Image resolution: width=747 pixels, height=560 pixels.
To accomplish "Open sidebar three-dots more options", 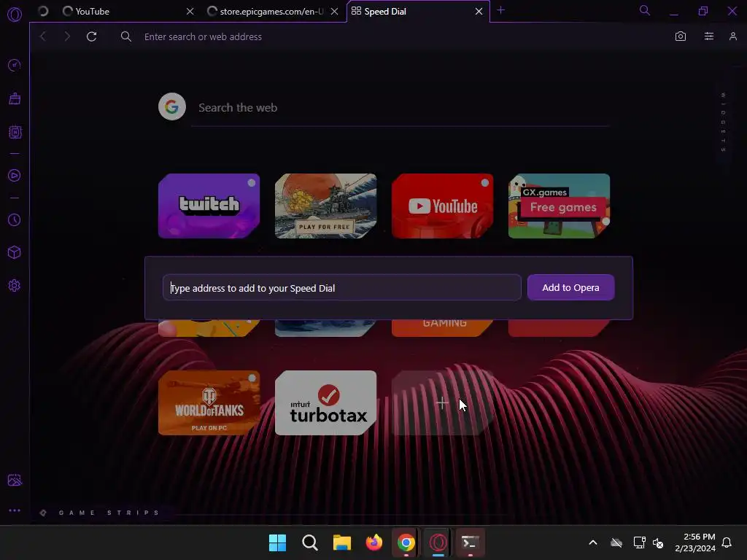I will coord(15,510).
